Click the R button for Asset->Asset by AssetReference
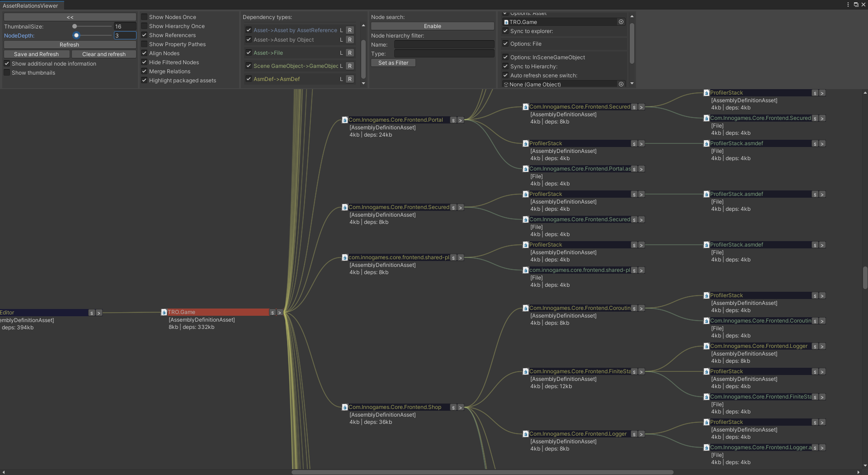868x475 pixels. (x=350, y=30)
